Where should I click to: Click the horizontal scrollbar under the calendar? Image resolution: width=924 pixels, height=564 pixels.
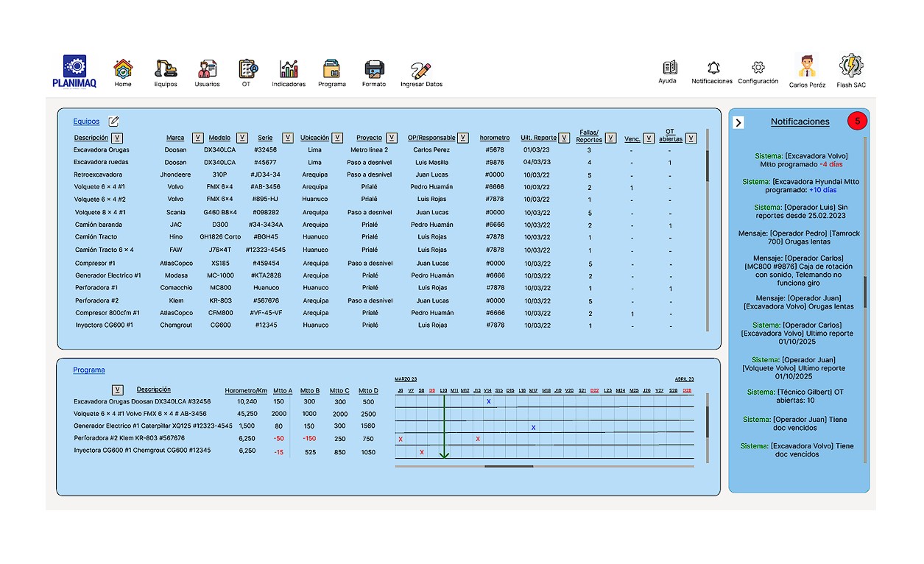click(x=508, y=466)
